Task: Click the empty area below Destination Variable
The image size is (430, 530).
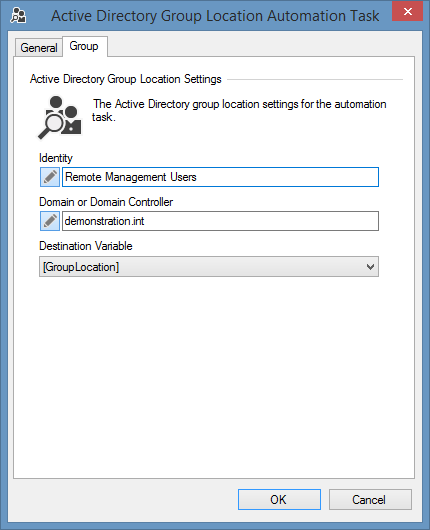Action: [214, 375]
